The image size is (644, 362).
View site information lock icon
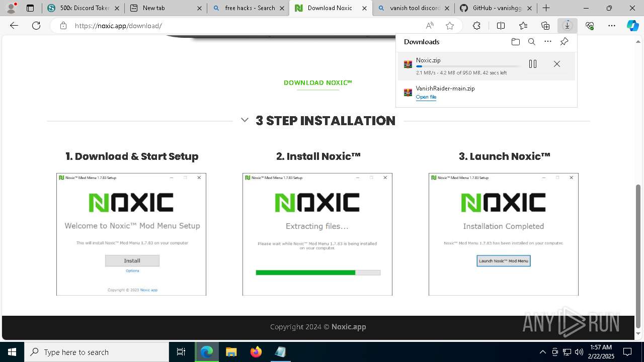pos(63,26)
